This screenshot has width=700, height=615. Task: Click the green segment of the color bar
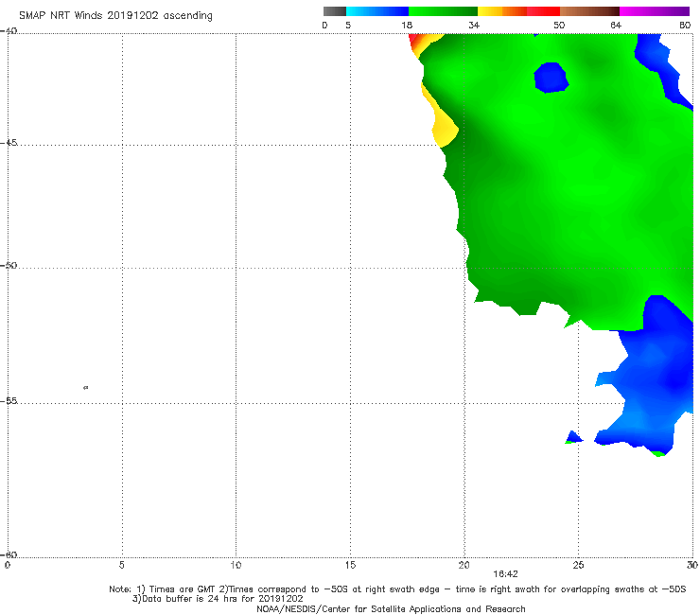(443, 11)
